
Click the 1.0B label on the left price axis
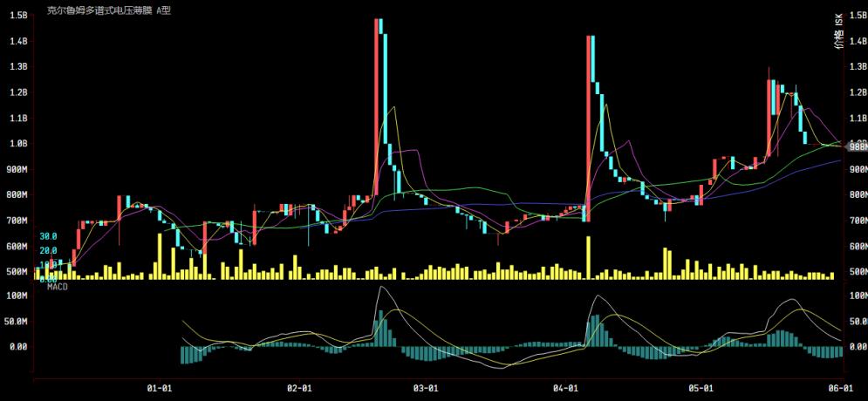pos(18,143)
